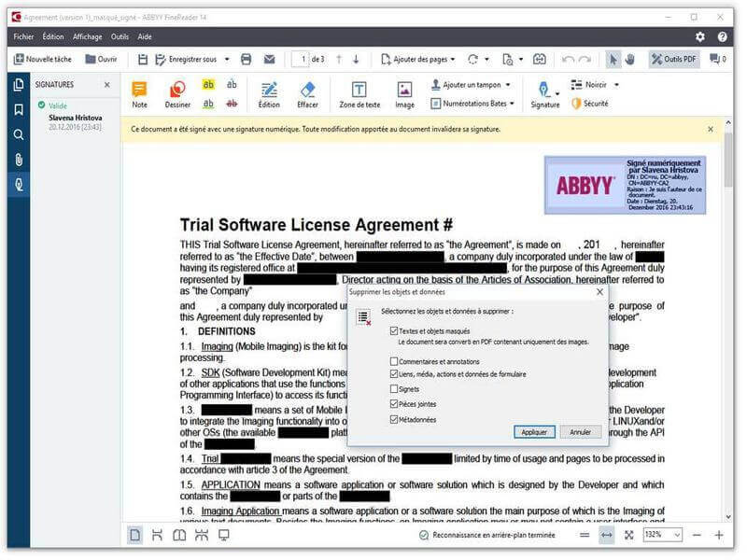This screenshot has height=560, width=747.
Task: Click the Appliquer button
Action: click(534, 432)
